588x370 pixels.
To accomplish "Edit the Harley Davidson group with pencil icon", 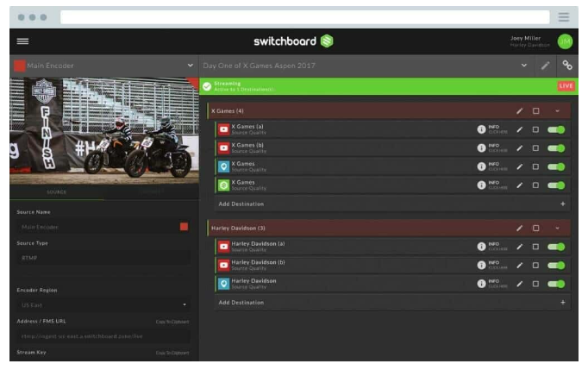I will [x=519, y=228].
